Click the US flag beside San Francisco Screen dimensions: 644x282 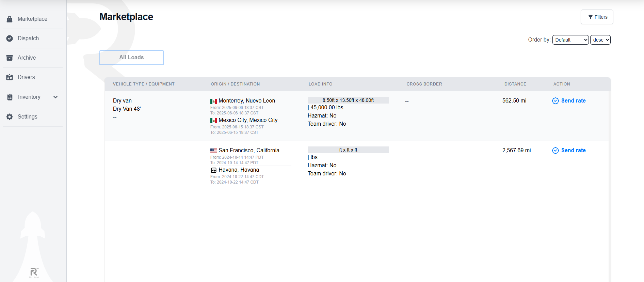tap(213, 151)
